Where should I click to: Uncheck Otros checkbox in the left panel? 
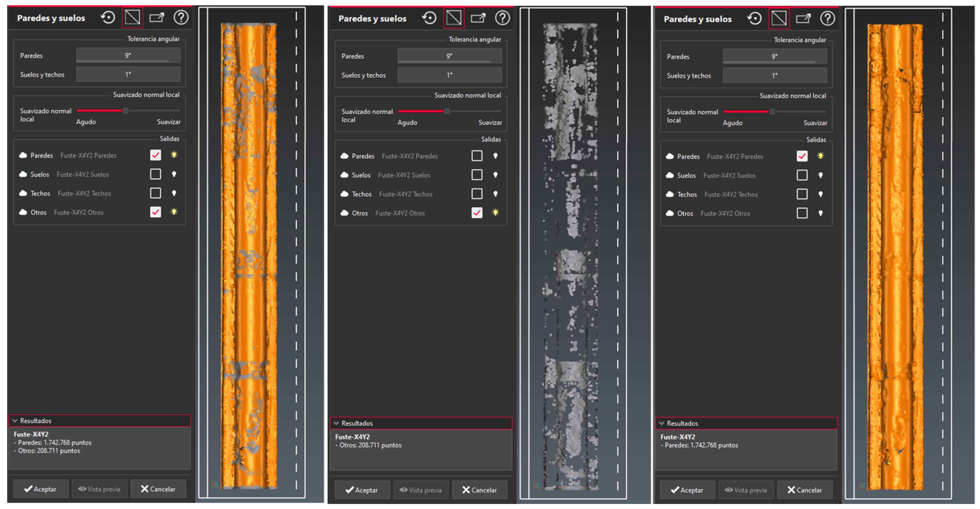point(155,212)
